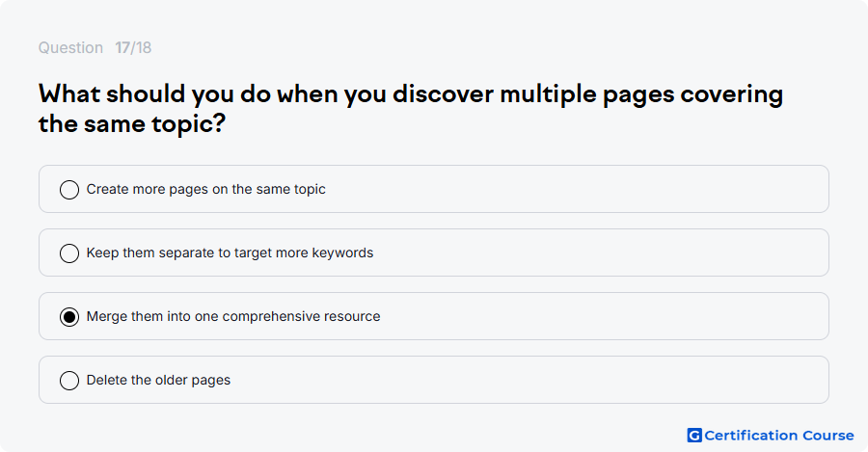Click blank space inside the 'Create more pages' option card
868x452 pixels.
tap(576, 189)
